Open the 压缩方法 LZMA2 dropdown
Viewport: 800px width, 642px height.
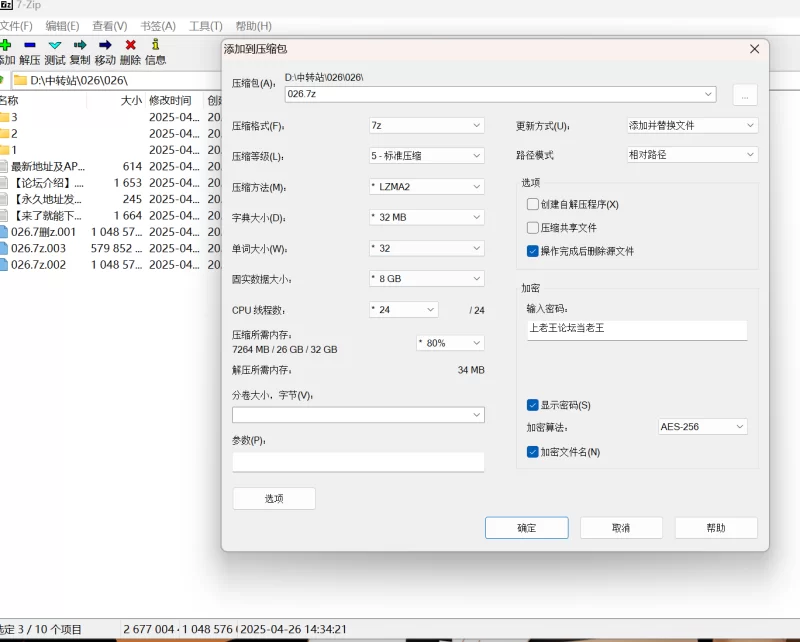[427, 187]
